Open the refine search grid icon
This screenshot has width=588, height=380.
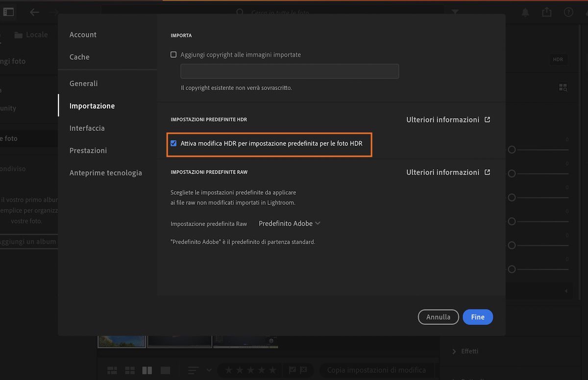(x=563, y=87)
